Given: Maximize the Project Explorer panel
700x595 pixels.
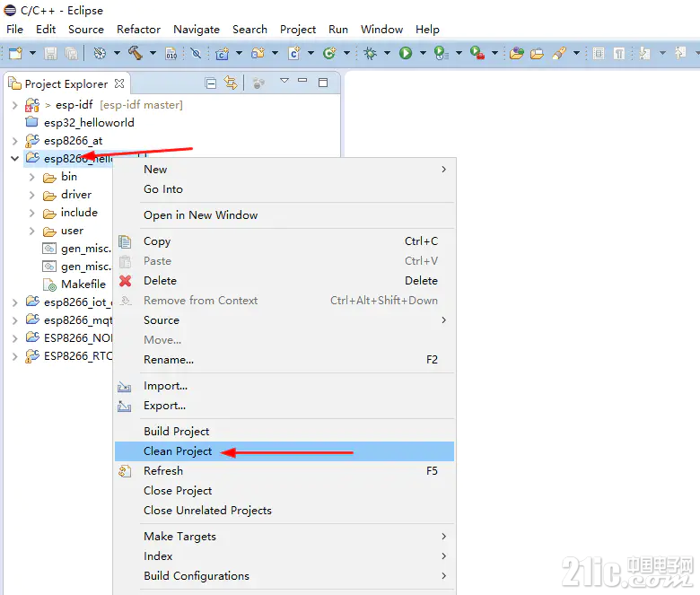Looking at the screenshot, I should pyautogui.click(x=323, y=83).
